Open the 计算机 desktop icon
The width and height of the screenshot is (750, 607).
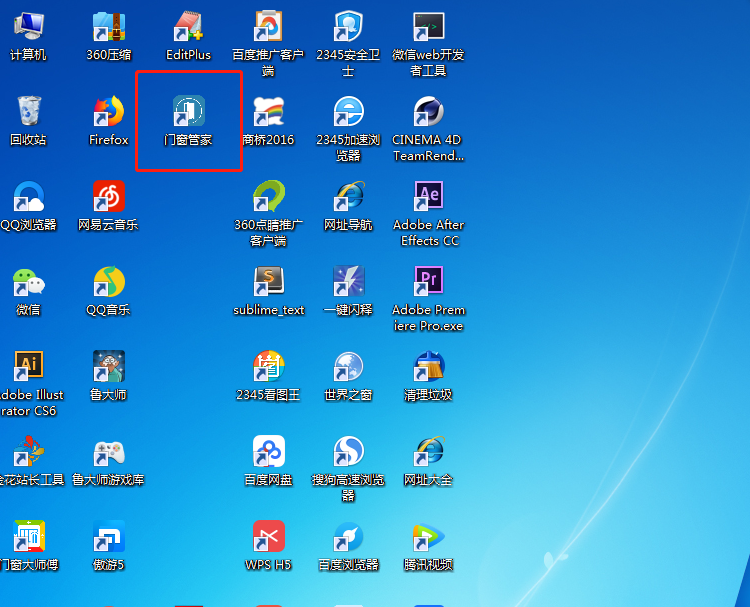click(x=29, y=26)
